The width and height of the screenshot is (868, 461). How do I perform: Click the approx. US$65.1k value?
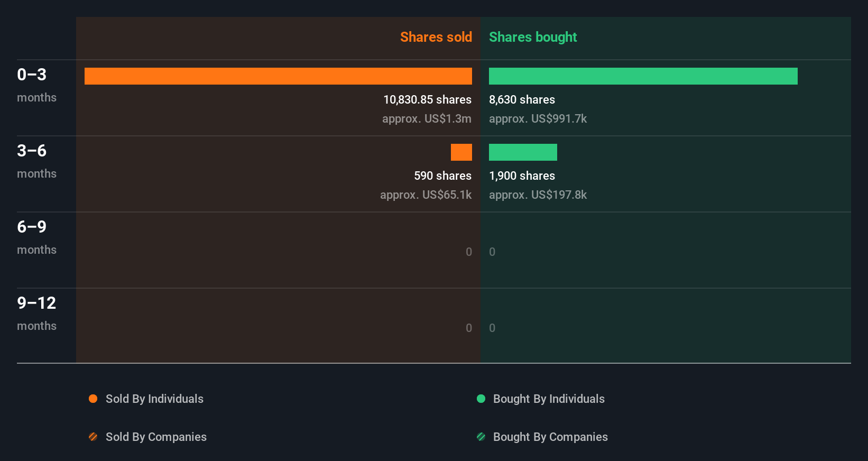pos(426,195)
